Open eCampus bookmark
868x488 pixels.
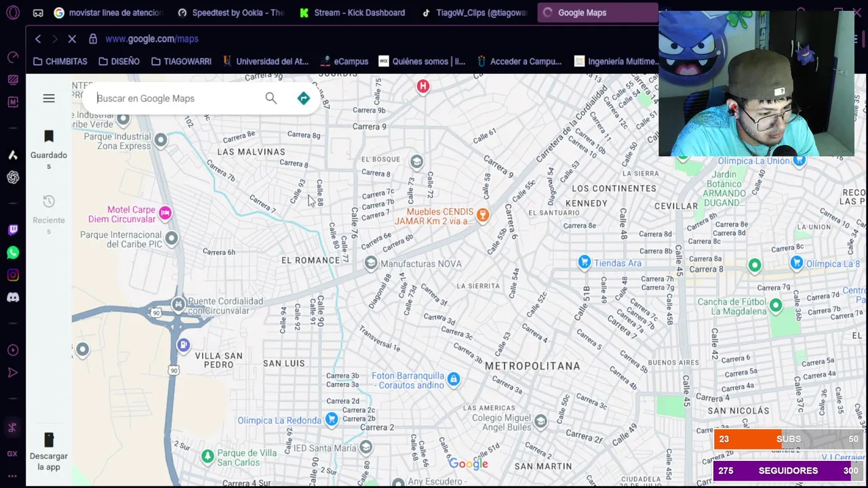[343, 62]
